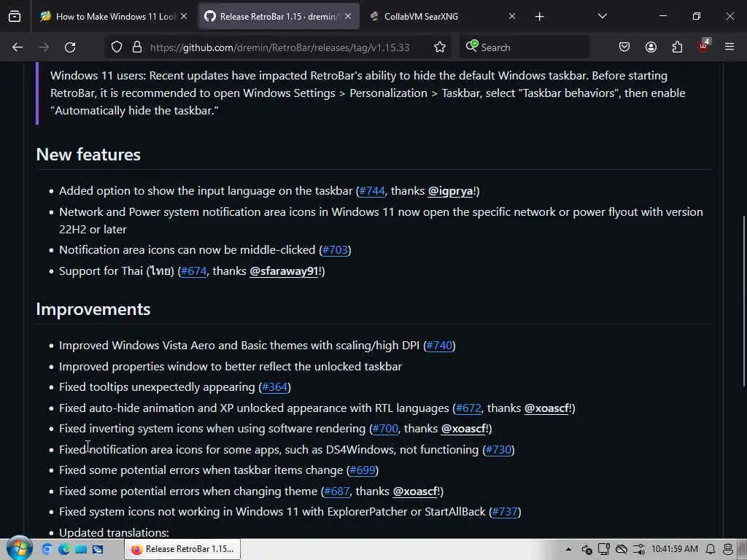The width and height of the screenshot is (747, 560).
Task: Switch to How to Make Windows 11 tab
Action: pos(113,16)
